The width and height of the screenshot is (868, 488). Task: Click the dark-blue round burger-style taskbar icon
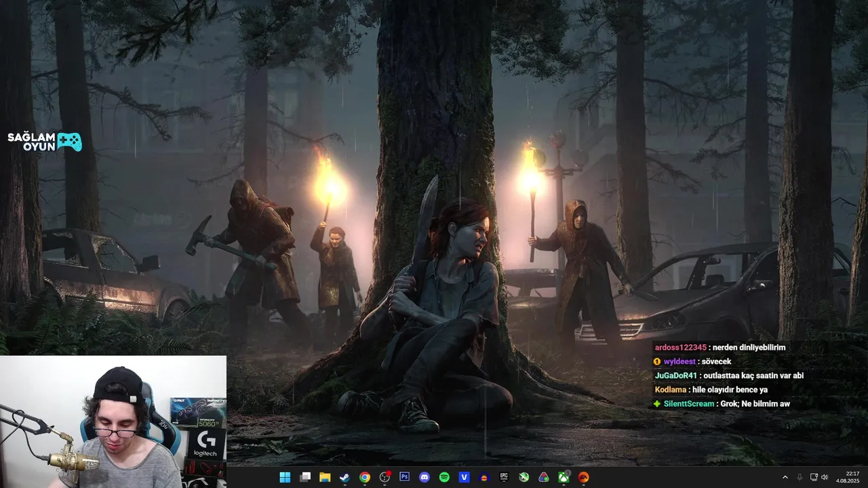click(484, 477)
